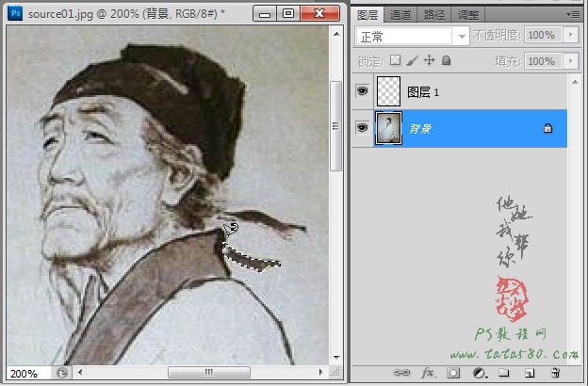Click document vertical scrollbar thumb
588x386 pixels.
click(336, 126)
